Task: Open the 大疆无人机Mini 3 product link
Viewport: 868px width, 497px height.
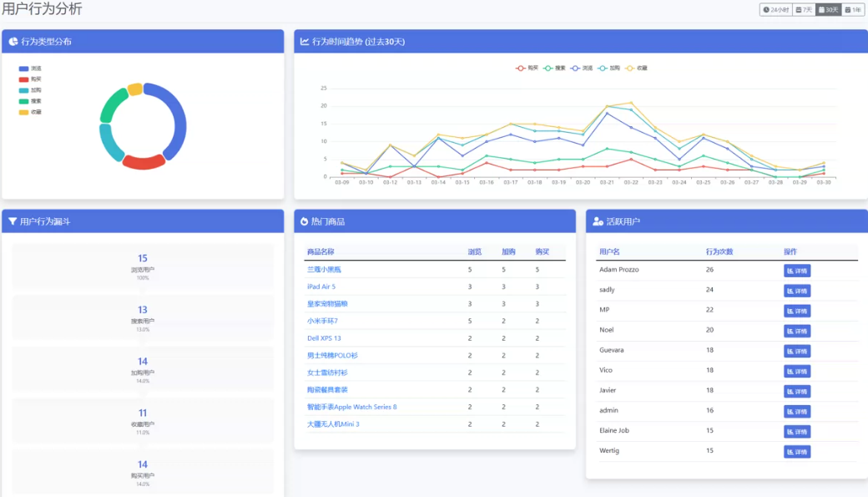Action: pyautogui.click(x=333, y=423)
